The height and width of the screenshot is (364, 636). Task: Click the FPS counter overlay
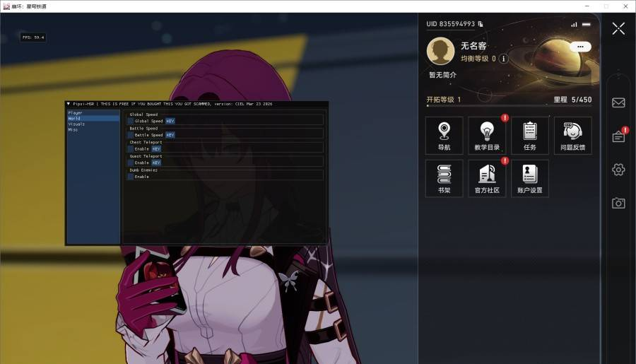click(x=33, y=37)
